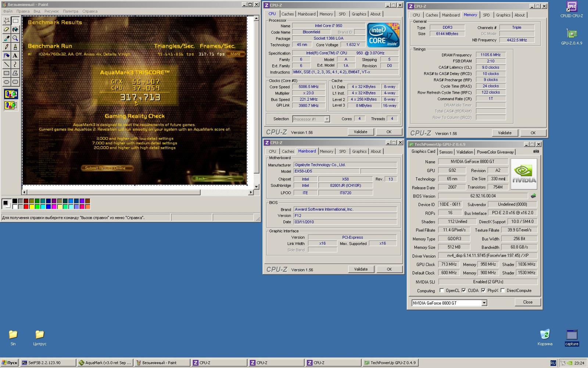Image resolution: width=588 pixels, height=368 pixels.
Task: Pick the Eraser tool in Paint
Action: 7,29
